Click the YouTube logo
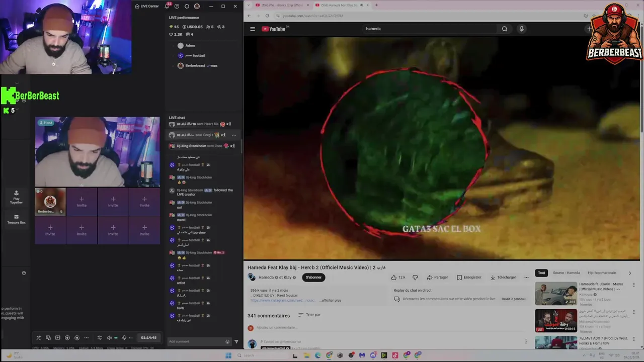 coord(274,29)
